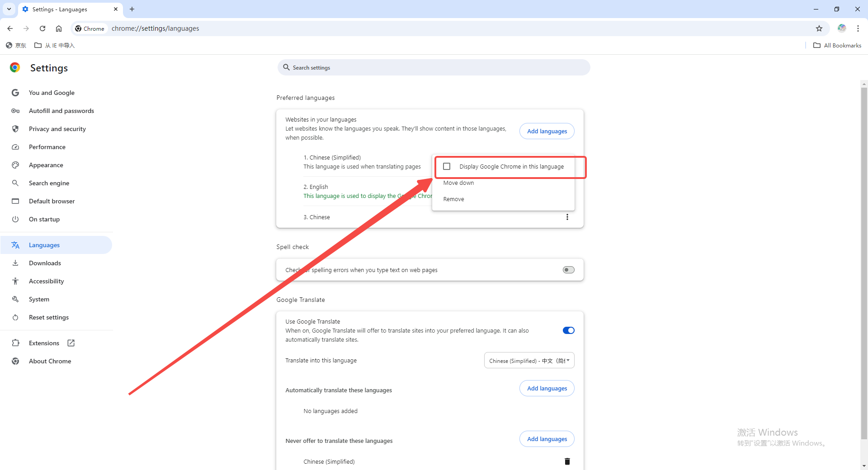This screenshot has height=470, width=868.
Task: Open the All Bookmarks folder
Action: [x=837, y=45]
